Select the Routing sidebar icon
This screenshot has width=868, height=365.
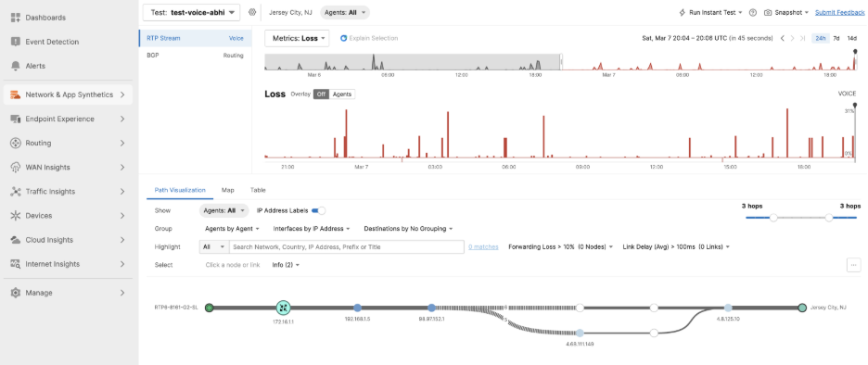tap(16, 144)
